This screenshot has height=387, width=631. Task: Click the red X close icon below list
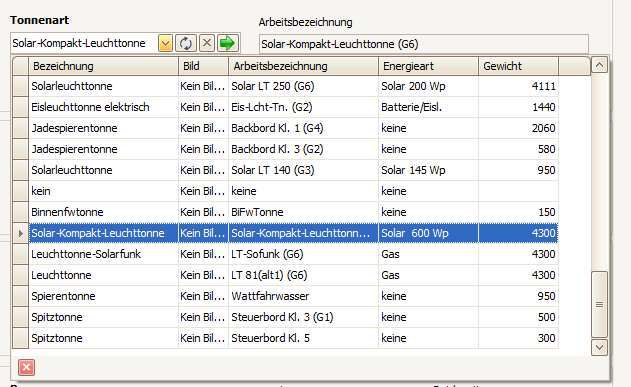pyautogui.click(x=27, y=367)
